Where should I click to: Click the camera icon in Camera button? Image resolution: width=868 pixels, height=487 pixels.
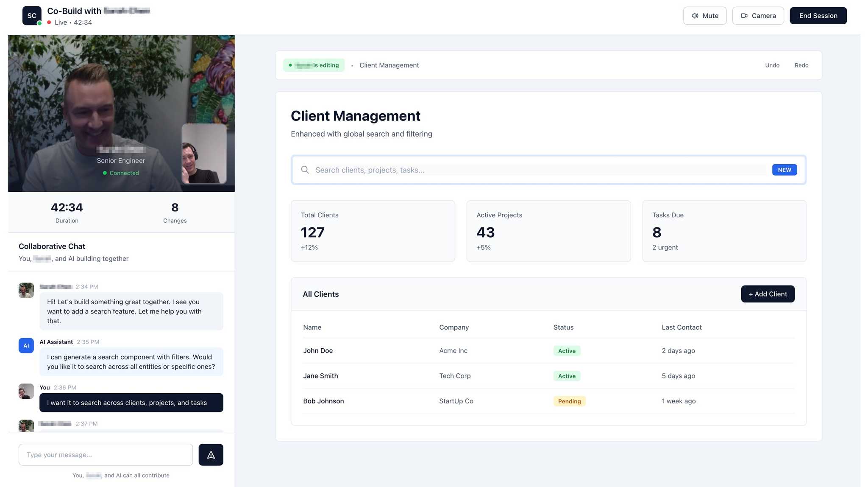tap(744, 16)
